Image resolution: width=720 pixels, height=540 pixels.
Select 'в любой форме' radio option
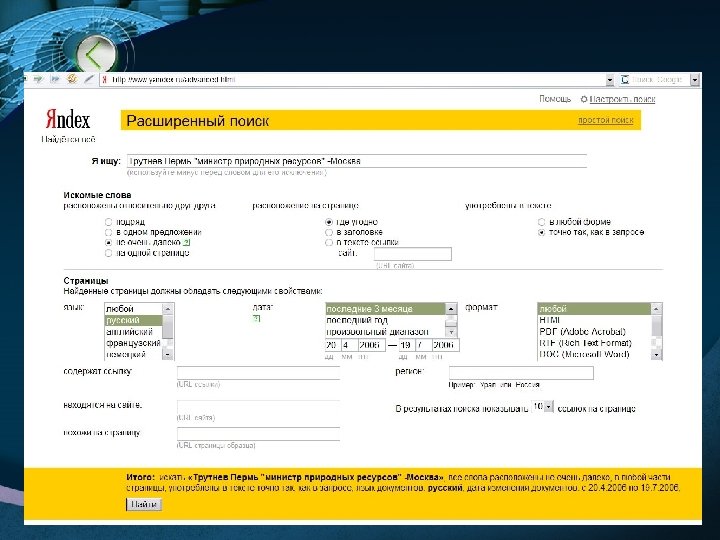click(x=541, y=222)
